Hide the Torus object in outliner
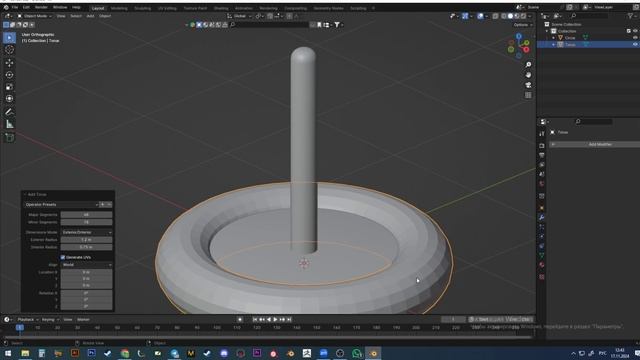The image size is (640, 360). tap(635, 44)
